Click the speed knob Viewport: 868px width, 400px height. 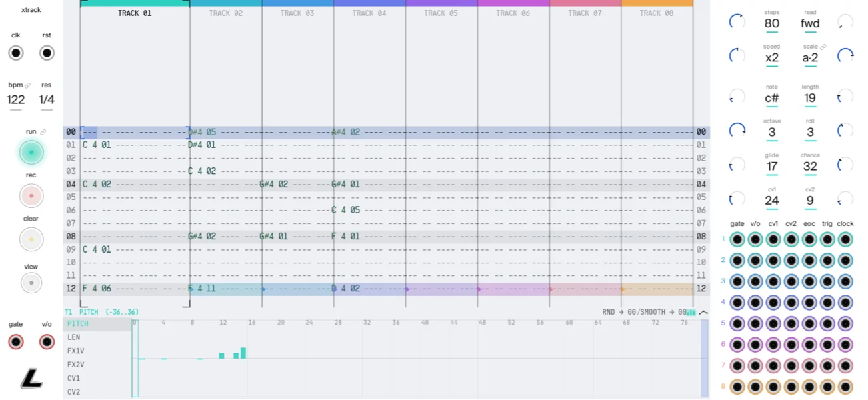(x=737, y=56)
